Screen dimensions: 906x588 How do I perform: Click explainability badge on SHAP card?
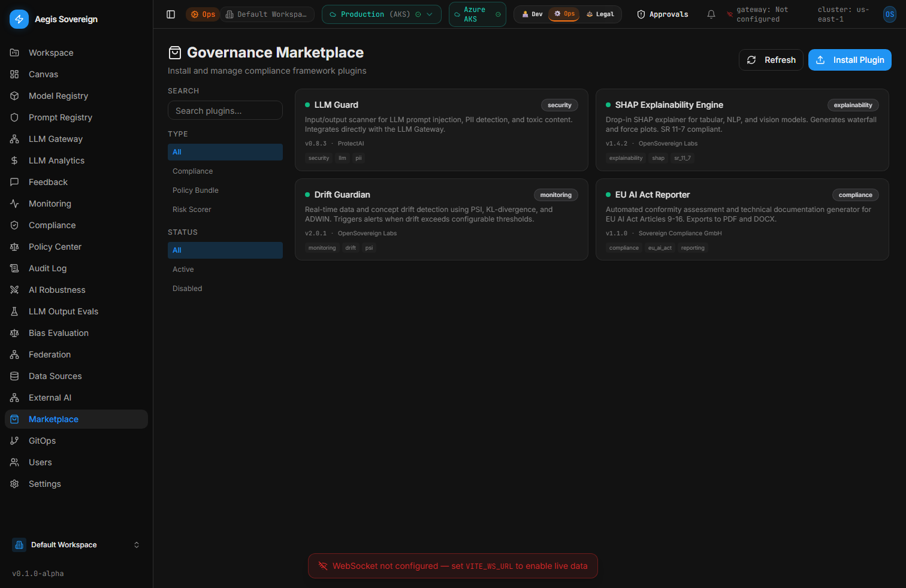(x=853, y=105)
